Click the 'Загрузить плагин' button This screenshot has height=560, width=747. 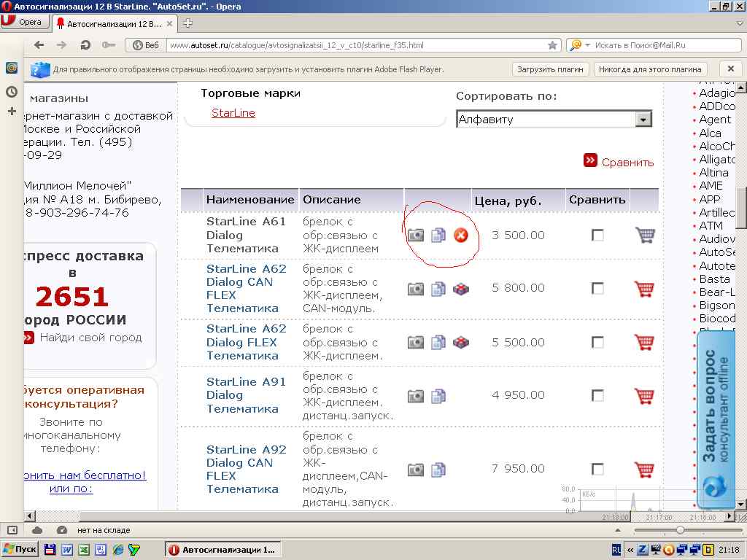(x=550, y=69)
